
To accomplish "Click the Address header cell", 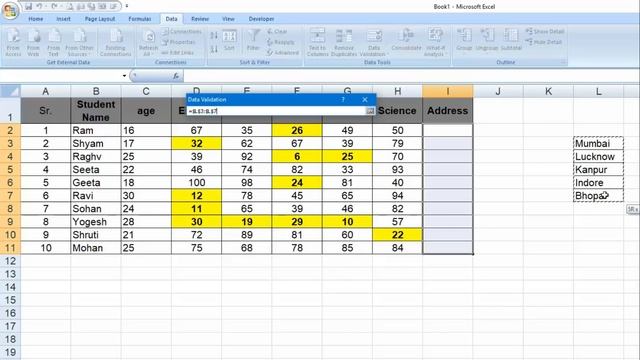I will click(448, 111).
